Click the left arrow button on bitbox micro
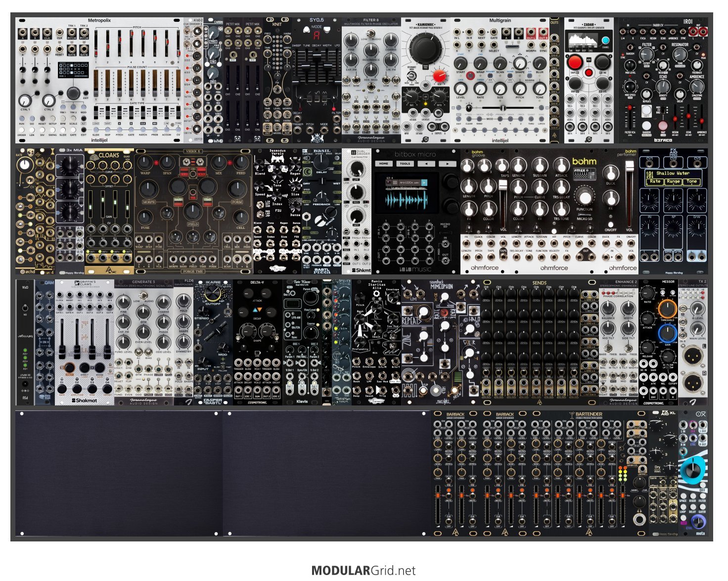This screenshot has width=728, height=581. click(x=426, y=164)
